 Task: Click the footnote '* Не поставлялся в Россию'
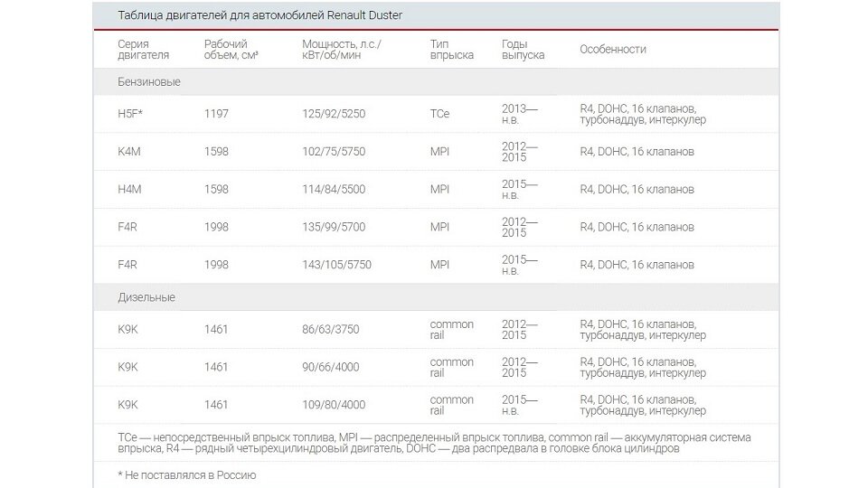coord(187,474)
